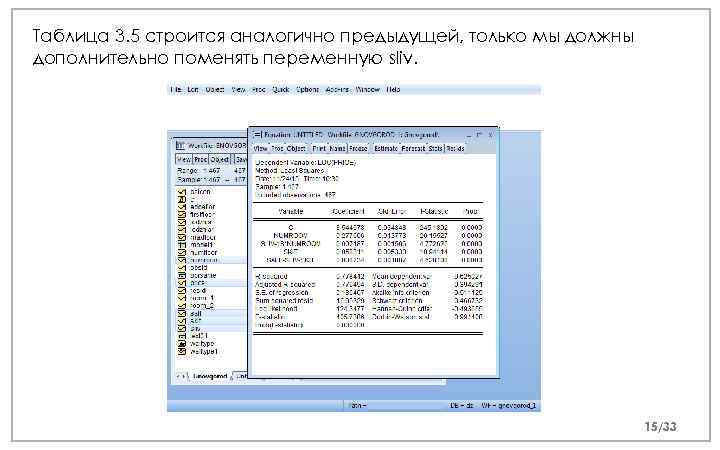Click the S.E. of regression label
Image resolution: width=720 pixels, height=450 pixels.
click(282, 292)
